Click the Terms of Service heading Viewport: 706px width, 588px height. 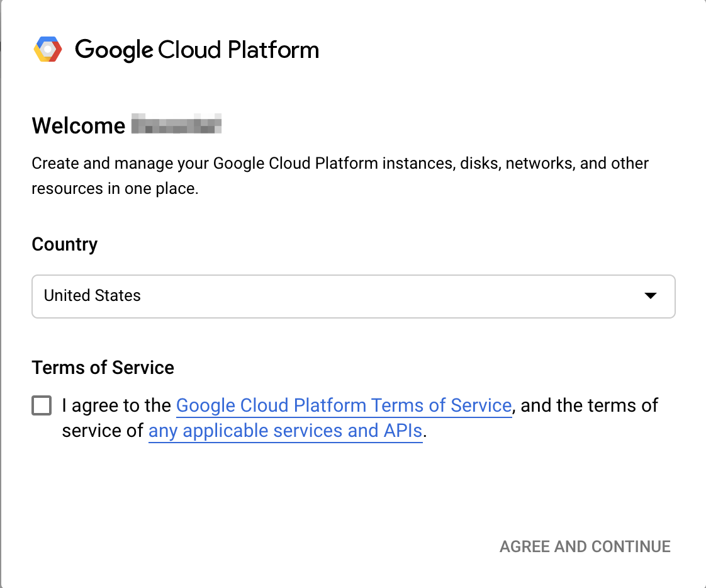[103, 368]
